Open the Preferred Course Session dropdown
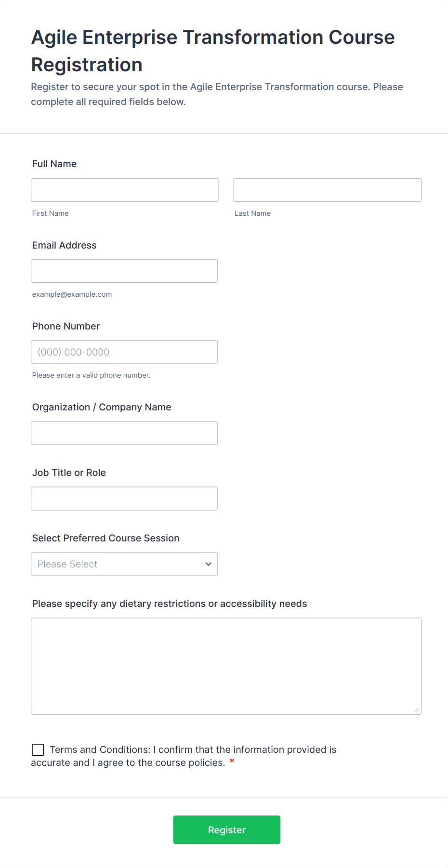 124,564
